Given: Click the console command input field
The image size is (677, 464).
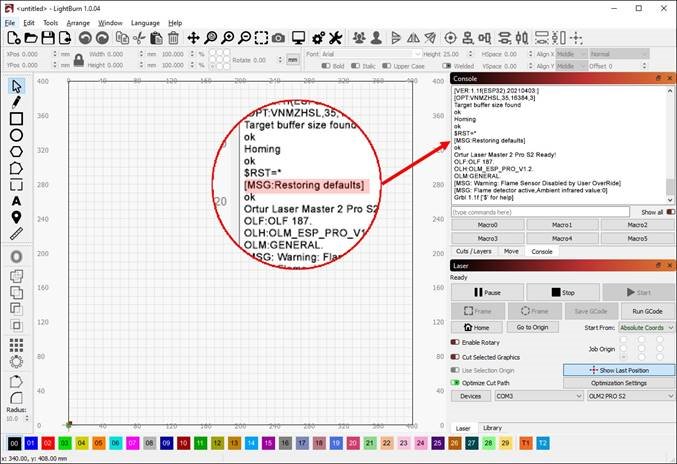Looking at the screenshot, I should point(540,212).
